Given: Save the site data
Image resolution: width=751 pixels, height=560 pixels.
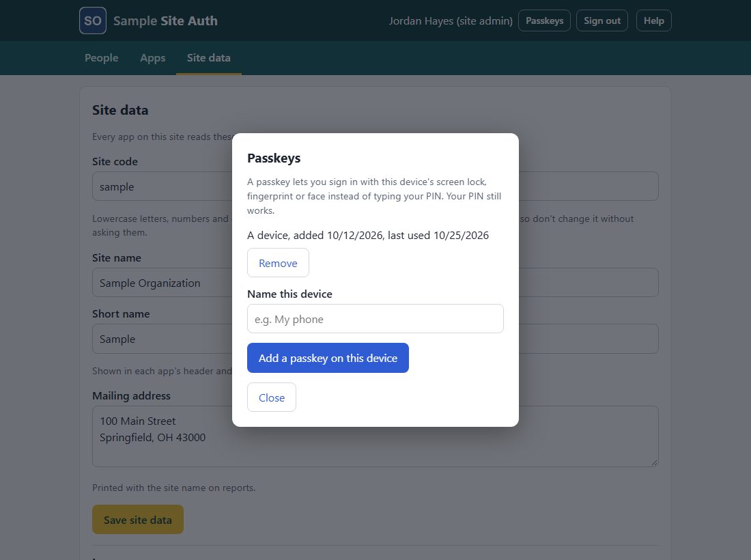Looking at the screenshot, I should tap(138, 519).
